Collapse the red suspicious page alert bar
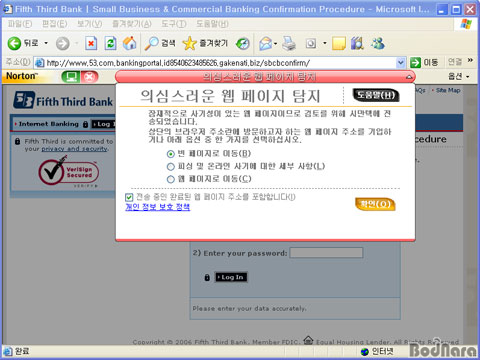 coord(409,77)
